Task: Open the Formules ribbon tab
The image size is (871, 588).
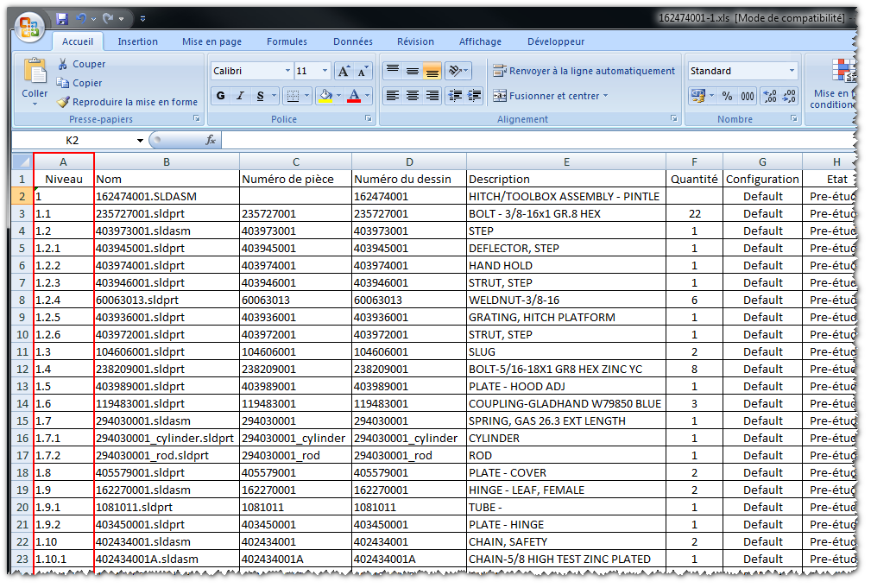Action: 287,41
